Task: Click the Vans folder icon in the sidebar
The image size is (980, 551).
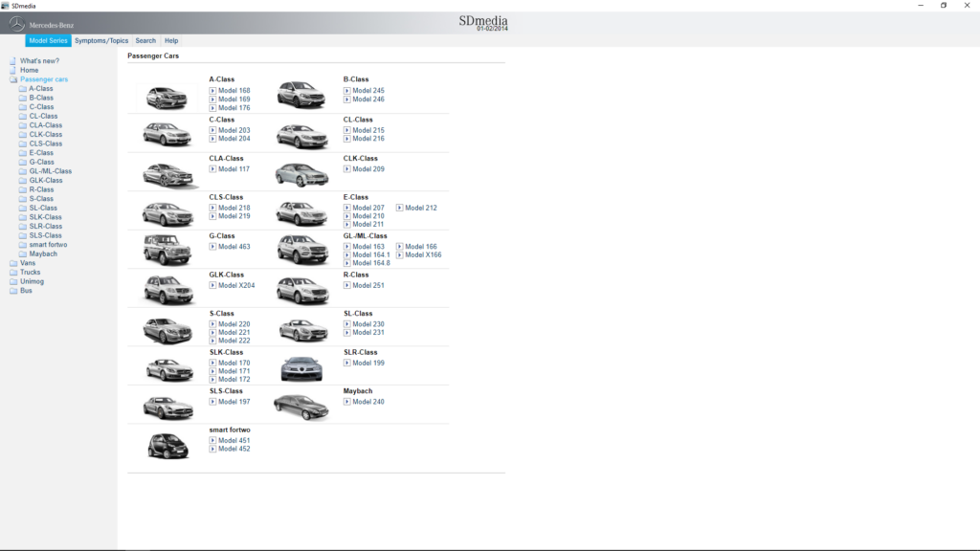Action: [13, 262]
